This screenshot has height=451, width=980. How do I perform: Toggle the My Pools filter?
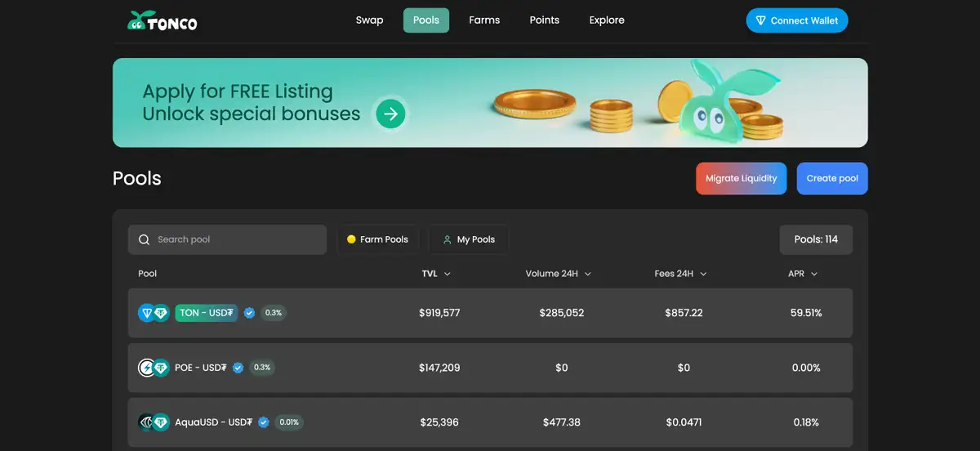[x=469, y=239]
